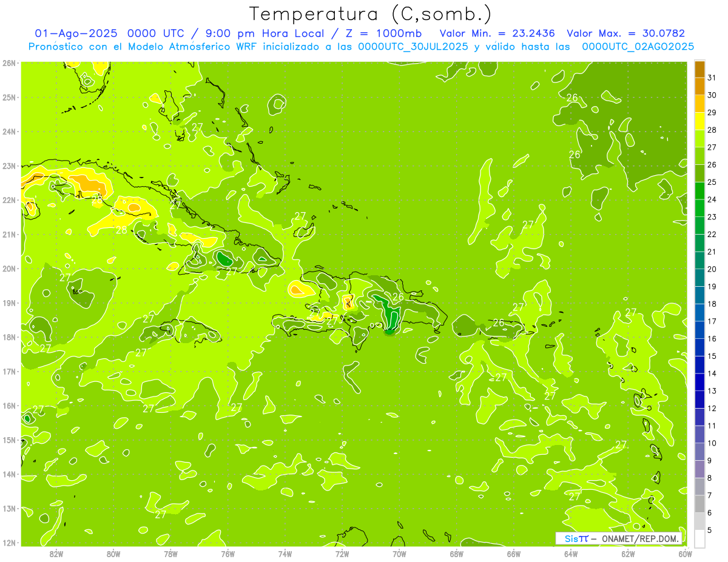Click the 'Z = 1000mb' level label

tap(383, 33)
